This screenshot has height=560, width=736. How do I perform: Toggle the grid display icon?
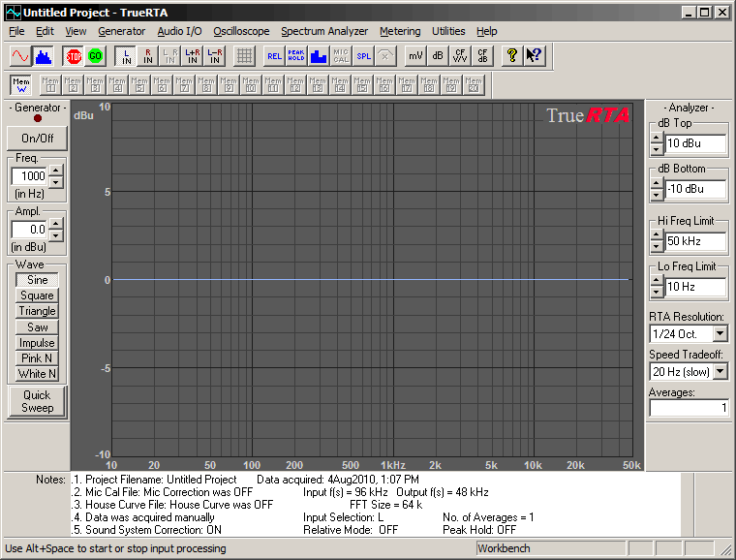click(x=245, y=56)
